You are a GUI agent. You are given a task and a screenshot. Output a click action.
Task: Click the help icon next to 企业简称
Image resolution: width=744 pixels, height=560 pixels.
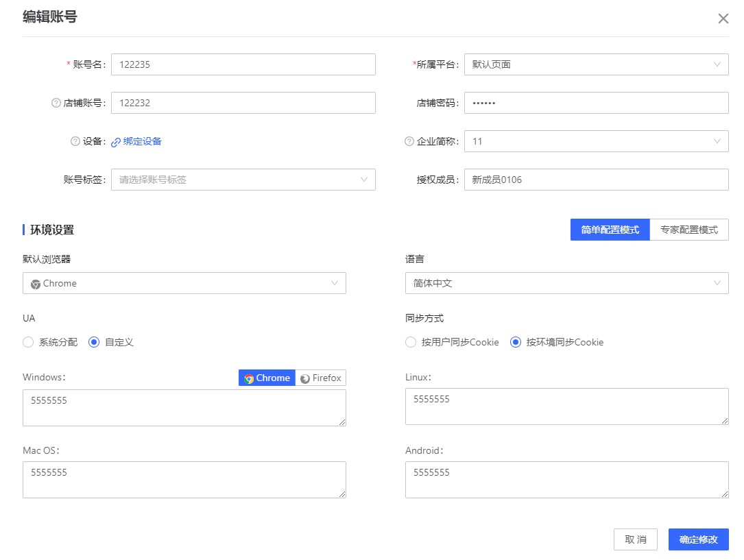(x=409, y=141)
